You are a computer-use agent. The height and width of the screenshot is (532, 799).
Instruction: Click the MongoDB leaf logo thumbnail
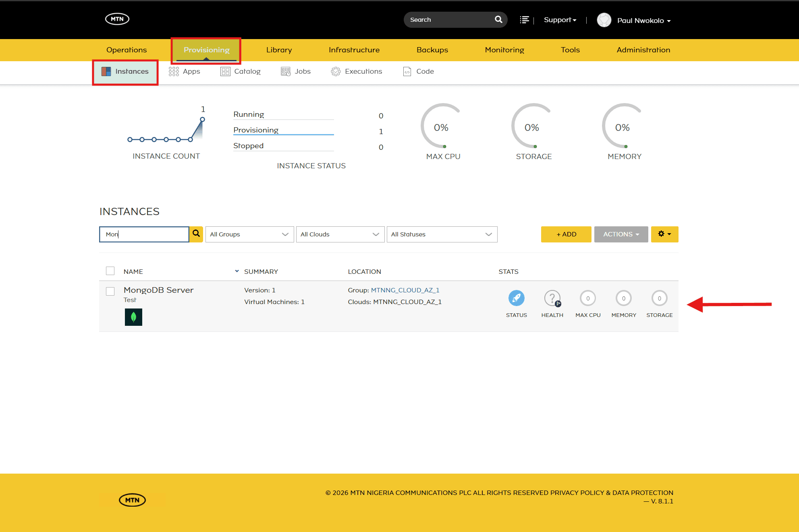pos(133,317)
